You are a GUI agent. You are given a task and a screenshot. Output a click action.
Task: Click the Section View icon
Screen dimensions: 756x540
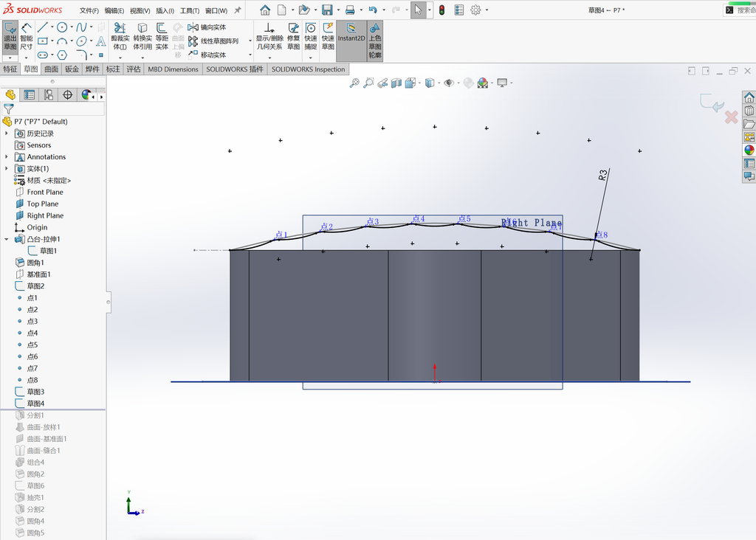click(x=396, y=83)
